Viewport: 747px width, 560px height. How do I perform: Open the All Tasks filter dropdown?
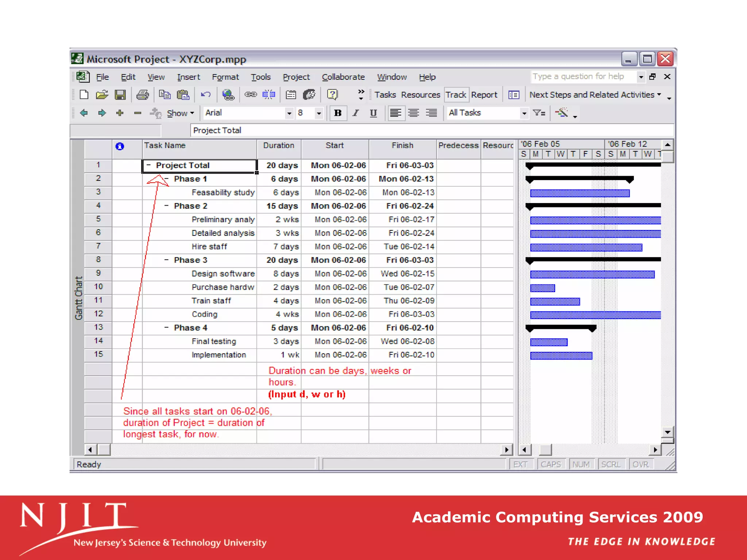tap(524, 113)
